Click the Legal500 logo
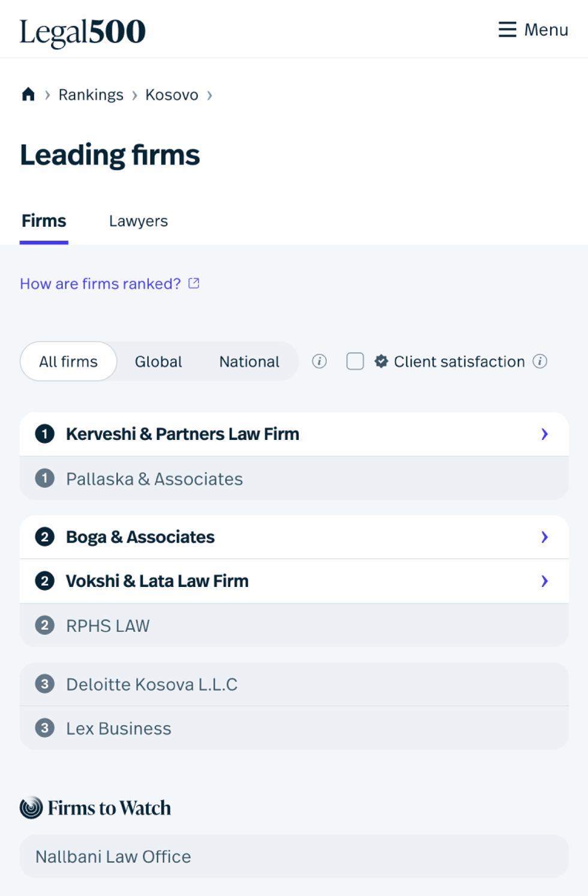This screenshot has width=588, height=896. click(x=83, y=32)
